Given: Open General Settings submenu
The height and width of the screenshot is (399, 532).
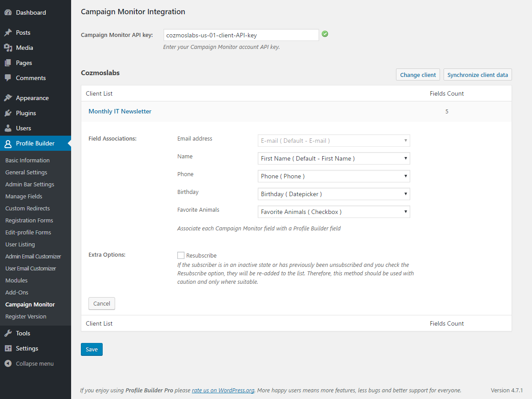Looking at the screenshot, I should click(x=26, y=172).
